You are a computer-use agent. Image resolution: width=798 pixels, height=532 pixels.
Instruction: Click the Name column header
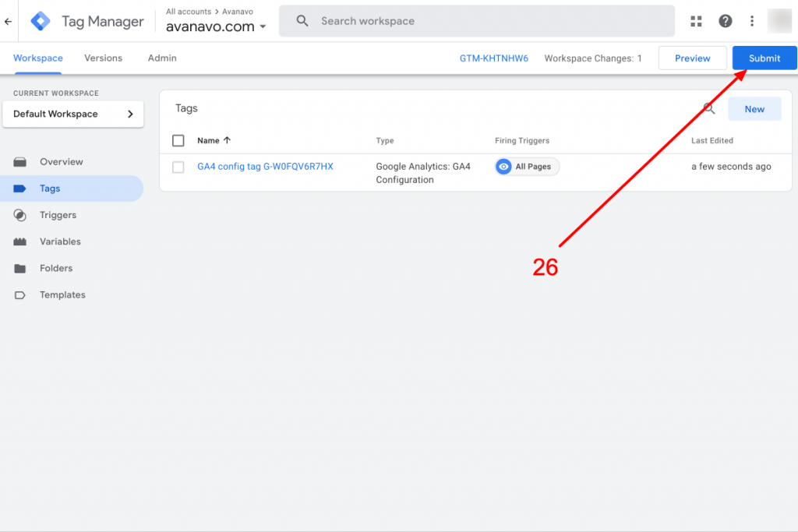[x=208, y=140]
